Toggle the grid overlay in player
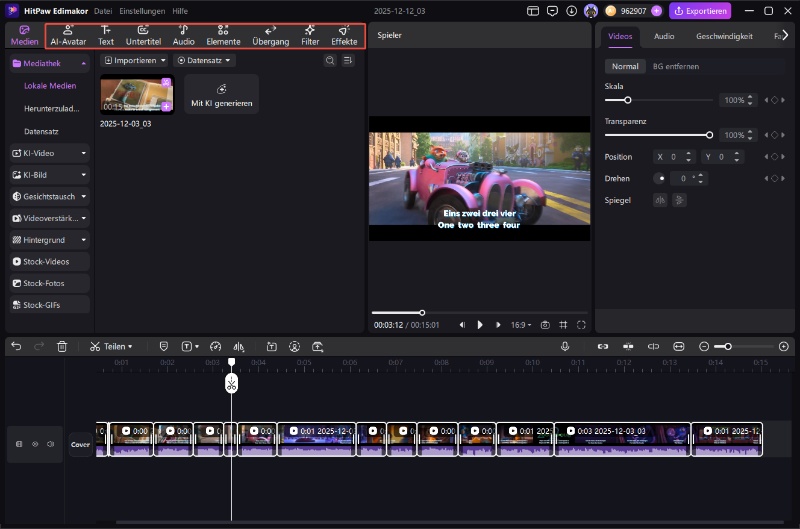 563,325
